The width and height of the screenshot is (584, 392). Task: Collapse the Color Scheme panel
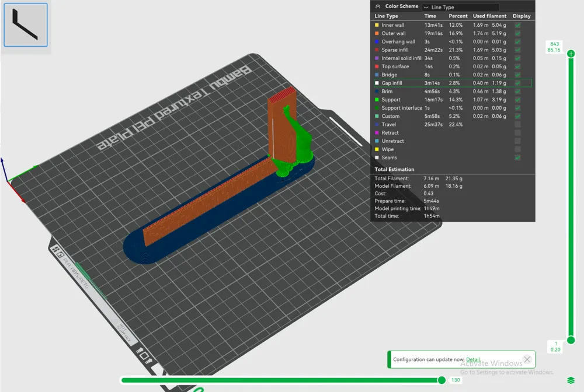(378, 6)
